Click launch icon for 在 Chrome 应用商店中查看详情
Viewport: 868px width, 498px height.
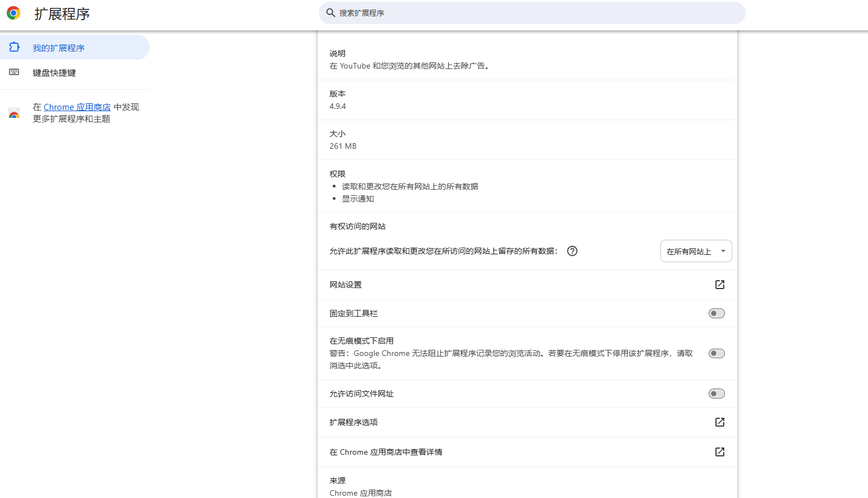click(720, 452)
